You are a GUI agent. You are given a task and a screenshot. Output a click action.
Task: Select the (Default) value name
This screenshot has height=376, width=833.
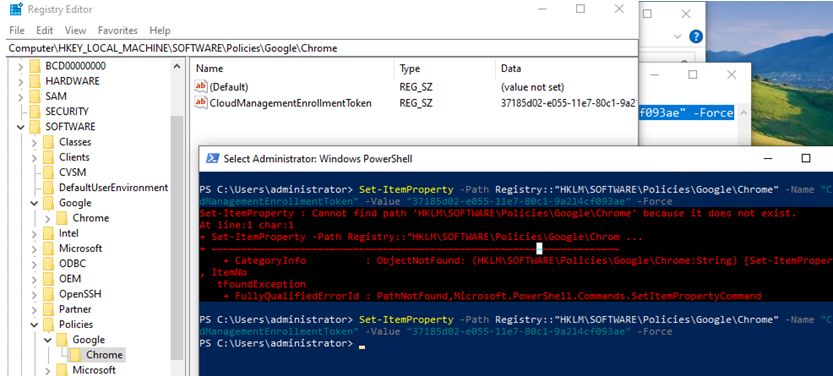229,87
